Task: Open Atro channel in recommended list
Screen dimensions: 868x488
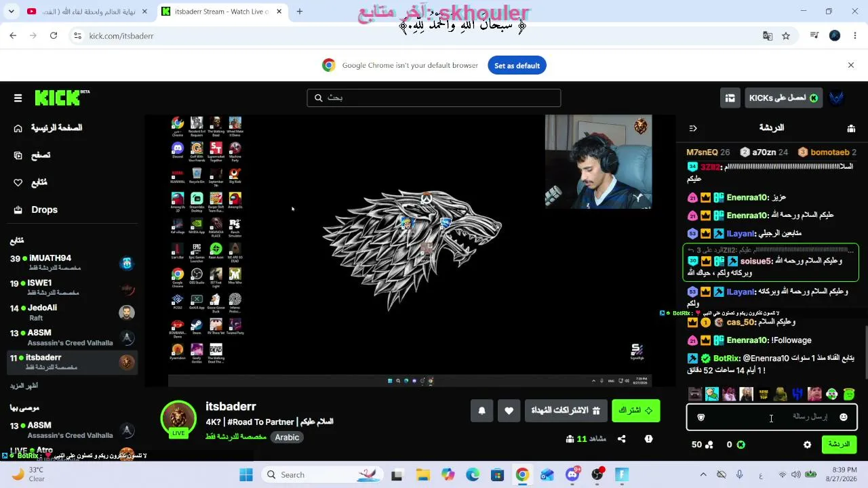Action: point(72,451)
